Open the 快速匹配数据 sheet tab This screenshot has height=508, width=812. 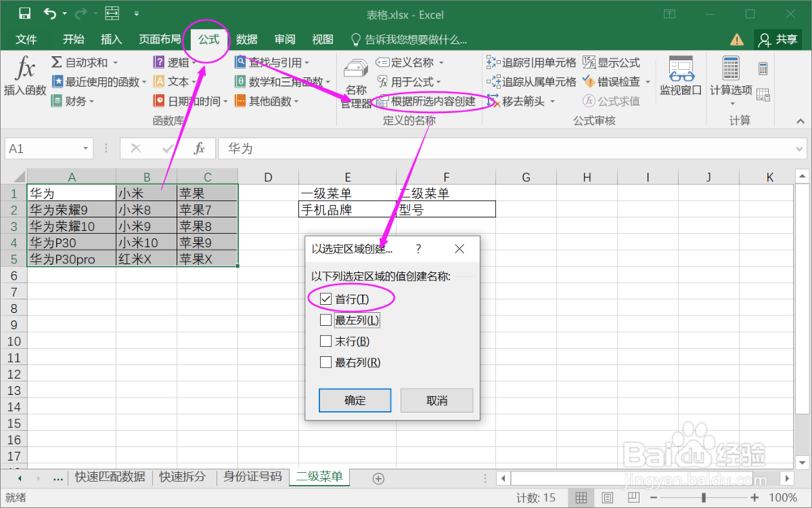pos(110,477)
